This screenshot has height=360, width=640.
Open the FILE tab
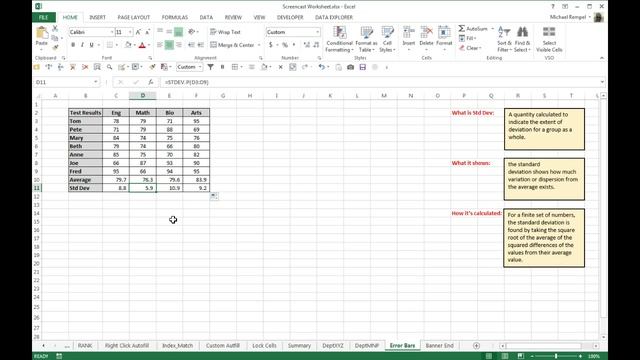point(44,17)
